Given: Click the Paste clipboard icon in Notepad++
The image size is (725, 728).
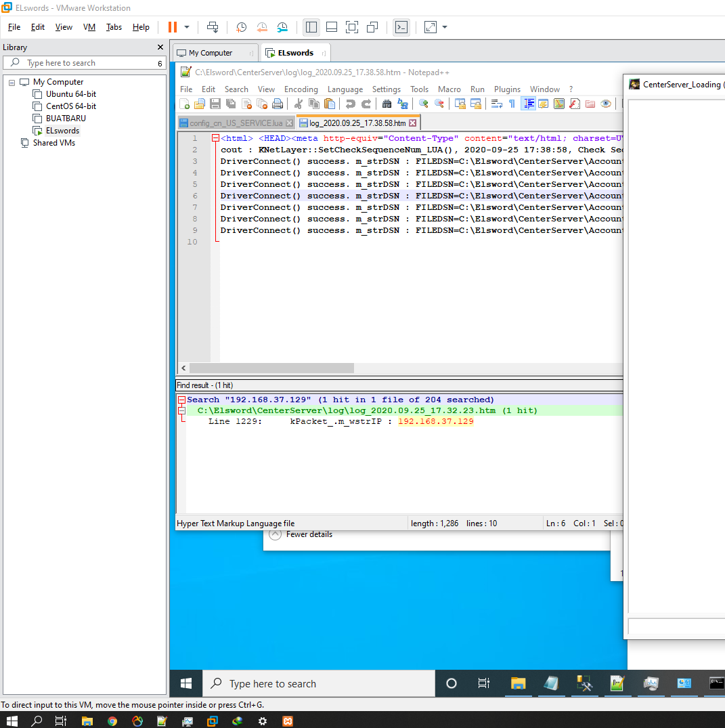Looking at the screenshot, I should coord(330,104).
